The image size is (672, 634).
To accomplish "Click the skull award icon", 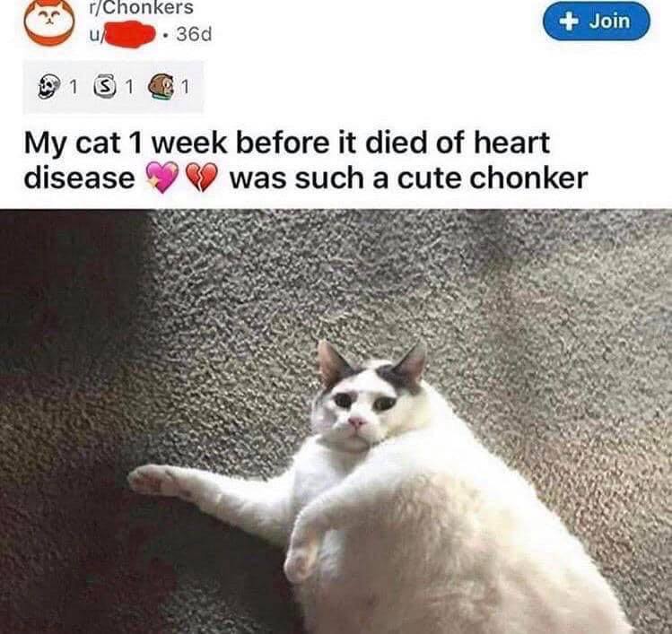I will (x=48, y=86).
